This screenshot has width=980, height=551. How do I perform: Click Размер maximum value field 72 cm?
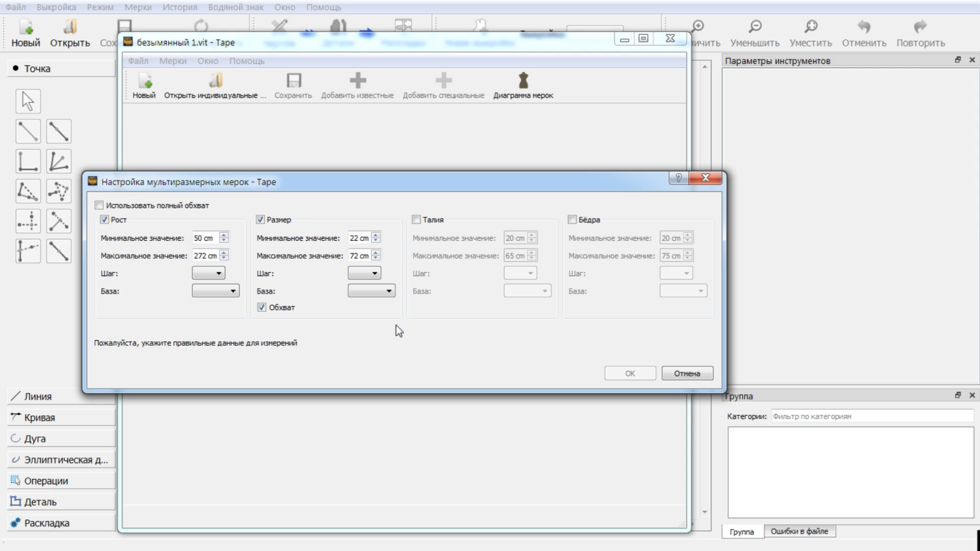359,255
